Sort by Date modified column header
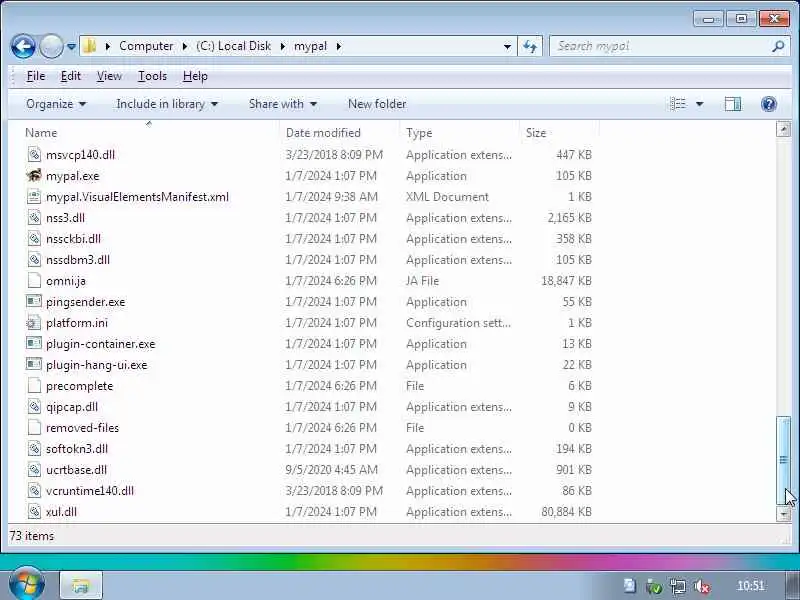Image resolution: width=800 pixels, height=600 pixels. (340, 133)
